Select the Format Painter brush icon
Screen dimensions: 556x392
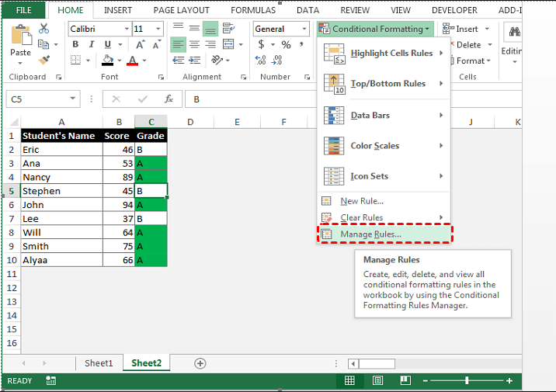pyautogui.click(x=43, y=59)
